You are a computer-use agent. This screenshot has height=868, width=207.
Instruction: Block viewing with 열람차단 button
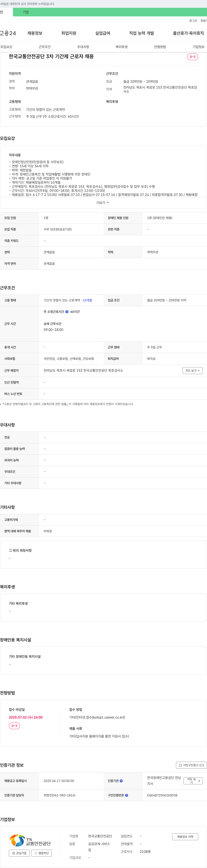click(41, 853)
